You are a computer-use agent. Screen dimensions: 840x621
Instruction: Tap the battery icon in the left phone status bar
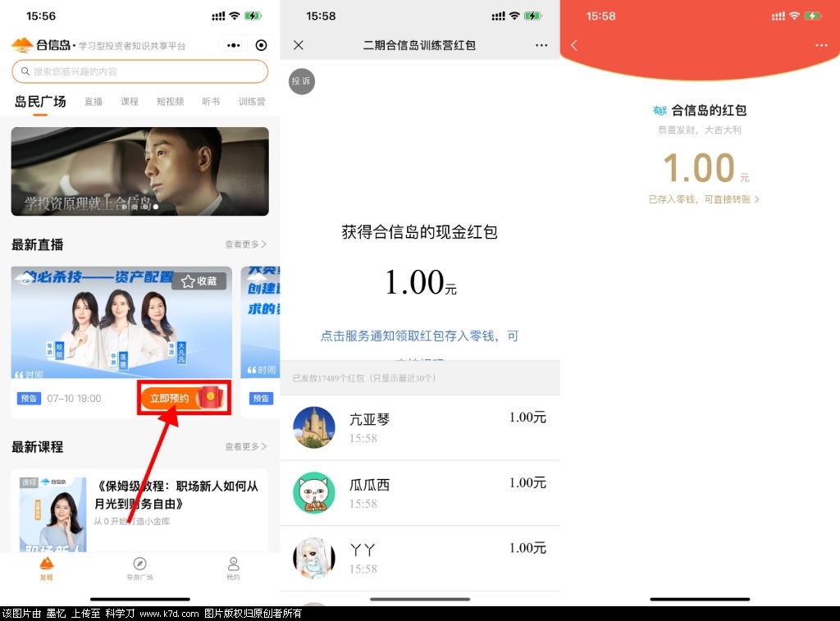click(253, 16)
